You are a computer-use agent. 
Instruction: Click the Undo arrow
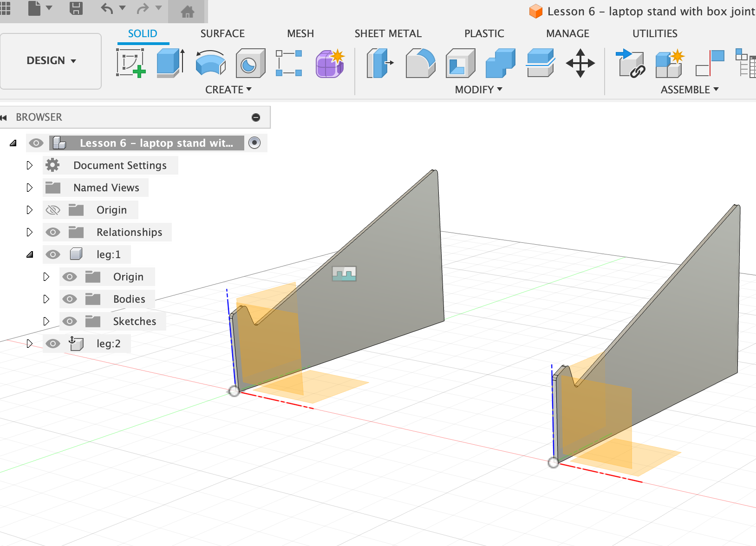tap(107, 8)
